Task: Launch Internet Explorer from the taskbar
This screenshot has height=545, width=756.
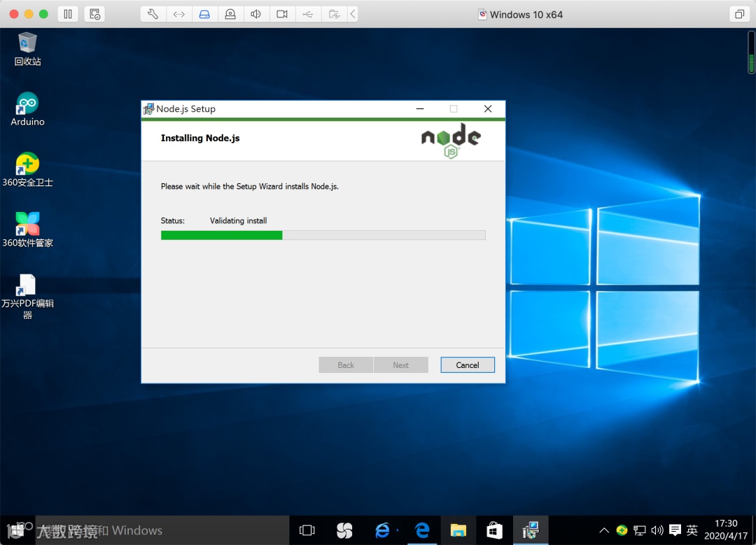Action: click(x=382, y=530)
